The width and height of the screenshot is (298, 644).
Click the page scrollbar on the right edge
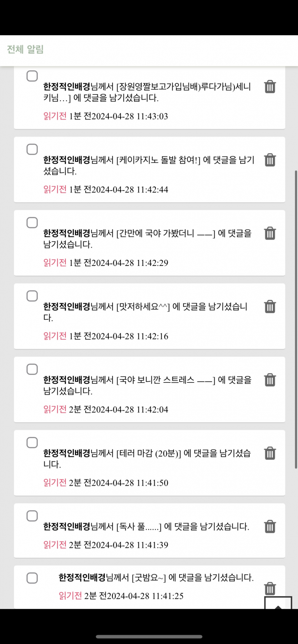click(296, 321)
